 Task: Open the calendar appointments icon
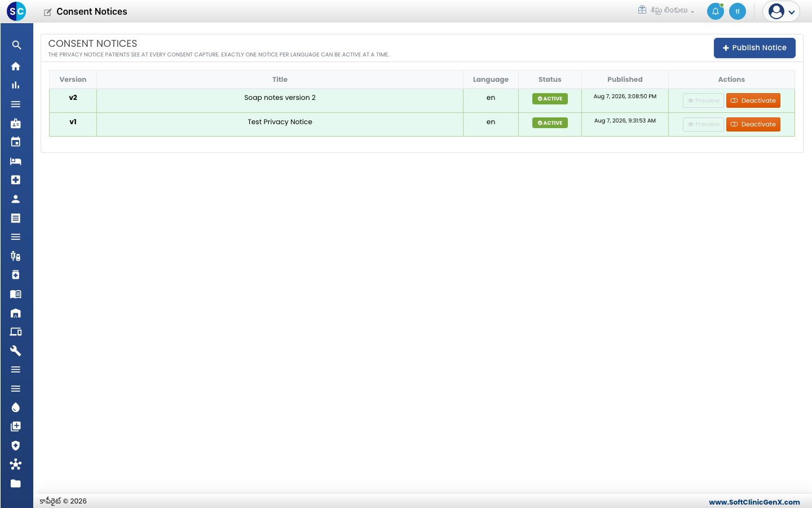pyautogui.click(x=16, y=142)
